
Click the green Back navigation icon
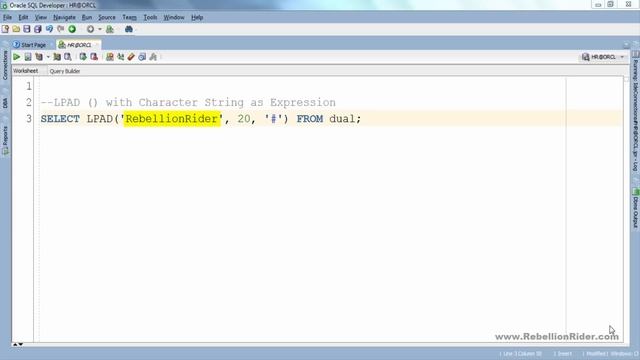72,29
